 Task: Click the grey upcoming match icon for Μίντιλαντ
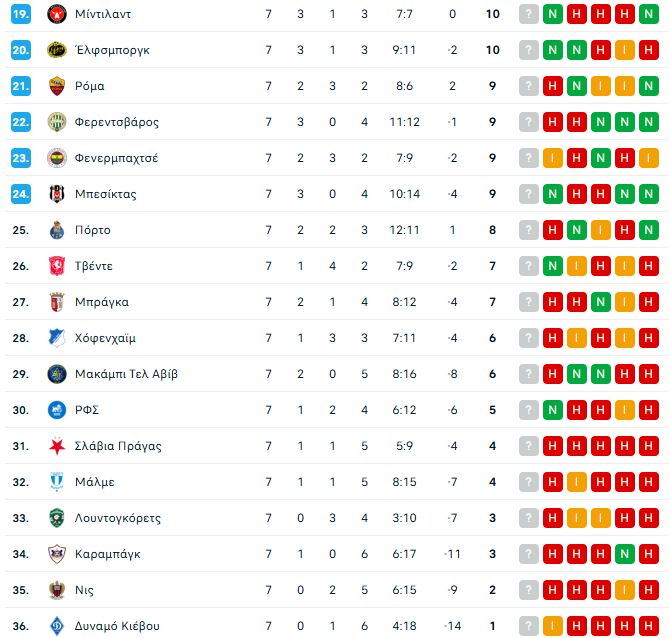529,14
